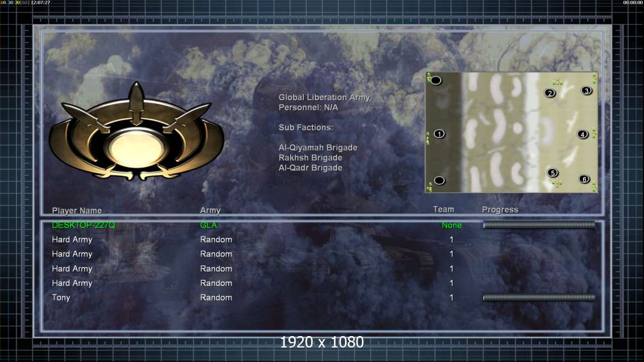This screenshot has height=362, width=644.
Task: Click the Progress column header
Action: coord(500,209)
